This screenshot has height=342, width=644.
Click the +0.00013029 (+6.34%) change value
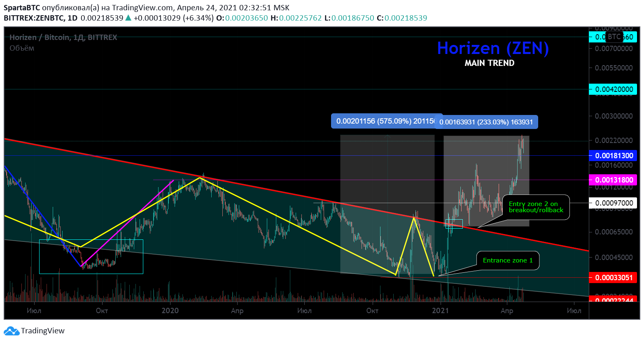tap(173, 18)
